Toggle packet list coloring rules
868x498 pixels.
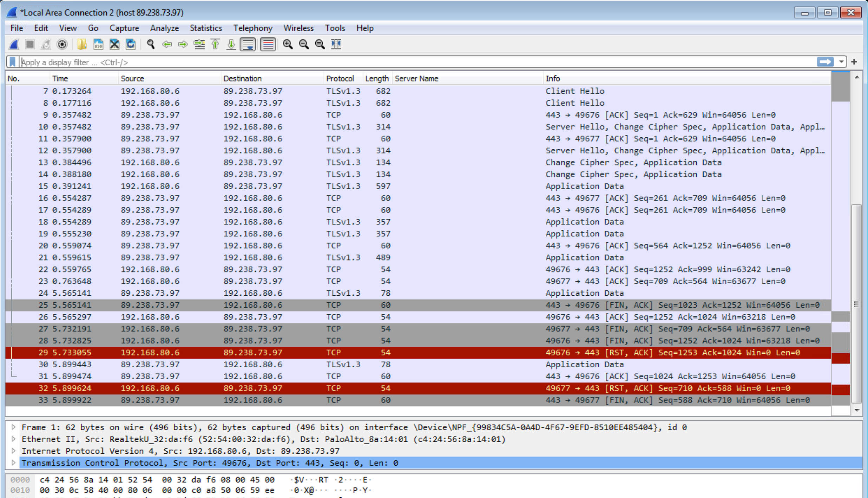pos(268,45)
